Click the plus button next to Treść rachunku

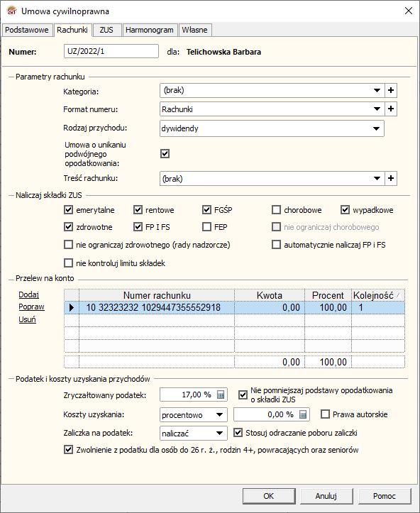click(x=391, y=178)
